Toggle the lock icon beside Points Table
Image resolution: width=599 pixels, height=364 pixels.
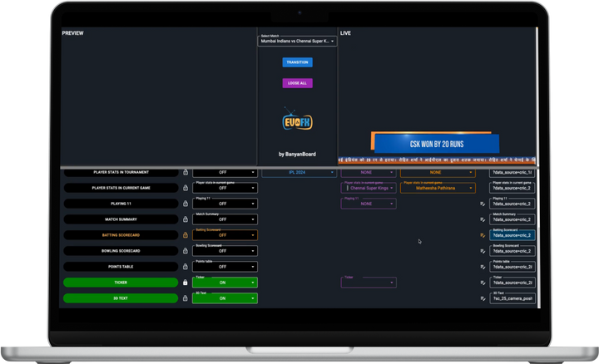pos(186,266)
